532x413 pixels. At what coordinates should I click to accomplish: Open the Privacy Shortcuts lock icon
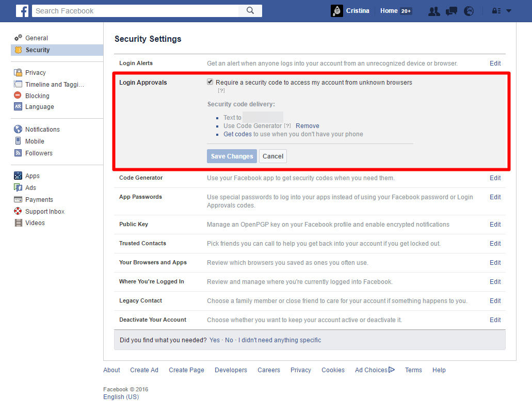[496, 11]
